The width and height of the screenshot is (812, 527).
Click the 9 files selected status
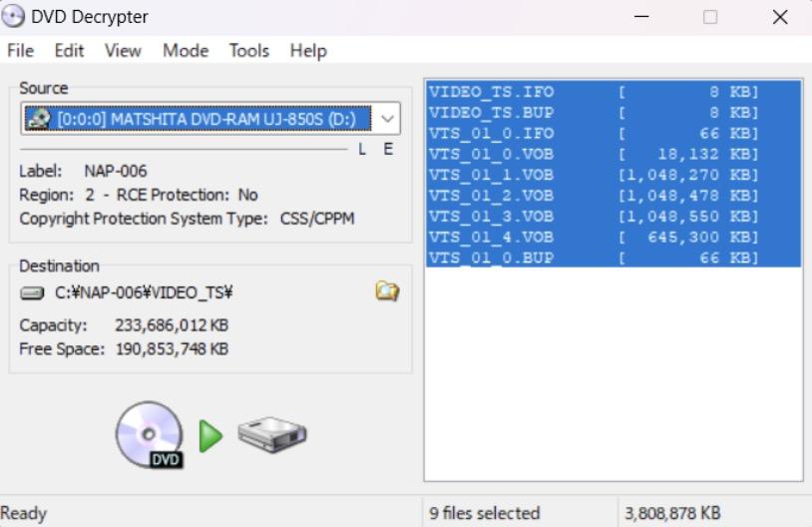(484, 513)
